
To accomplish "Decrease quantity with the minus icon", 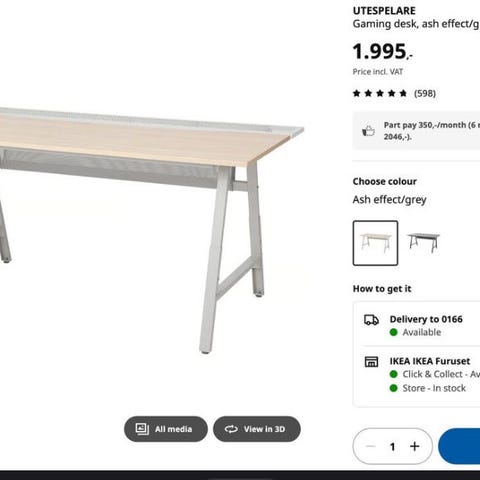I will click(x=371, y=446).
